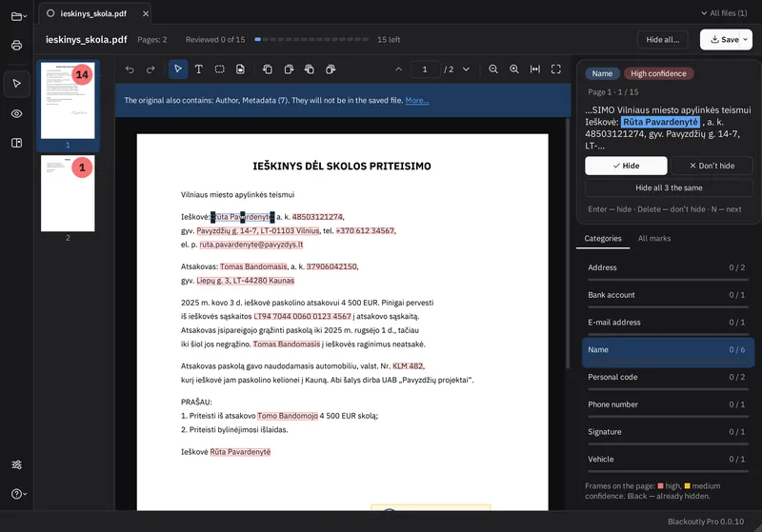Select the cursor mode in the left sidebar

coord(16,84)
